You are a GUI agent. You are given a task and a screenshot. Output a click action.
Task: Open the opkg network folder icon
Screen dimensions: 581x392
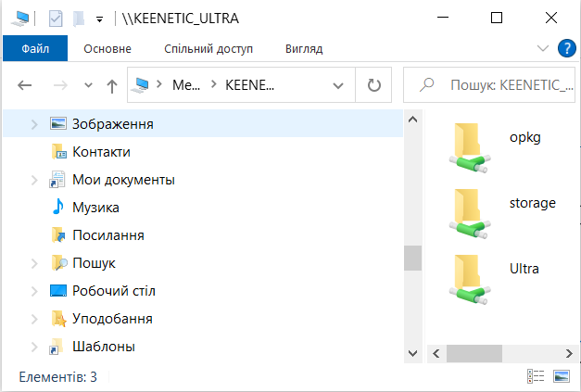coord(470,147)
